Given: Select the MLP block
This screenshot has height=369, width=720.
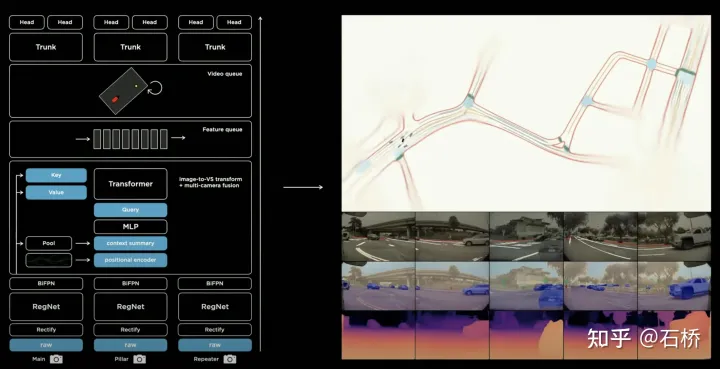Looking at the screenshot, I should tap(130, 227).
